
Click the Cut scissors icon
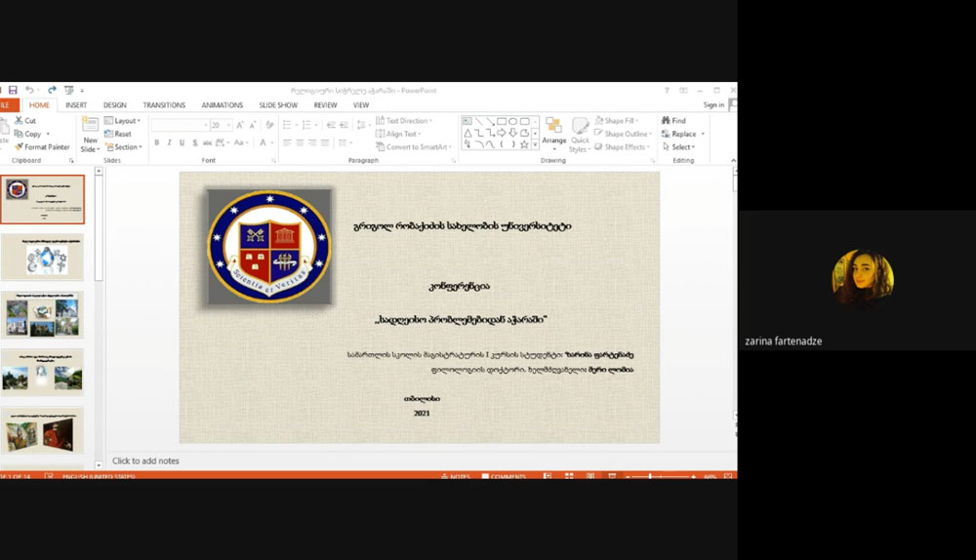[x=24, y=121]
